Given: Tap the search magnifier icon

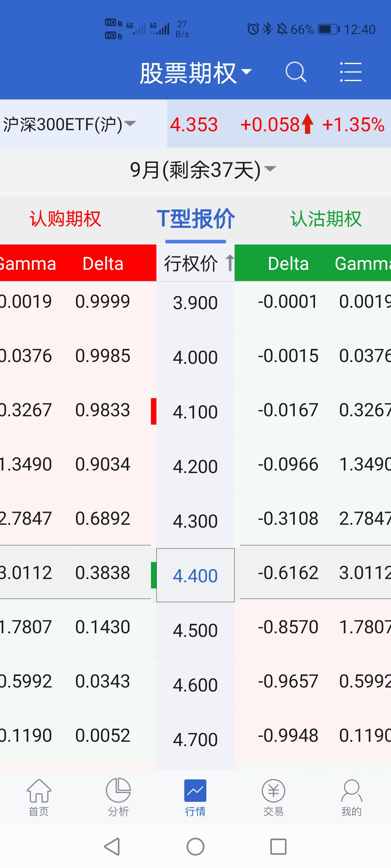Looking at the screenshot, I should click(296, 72).
